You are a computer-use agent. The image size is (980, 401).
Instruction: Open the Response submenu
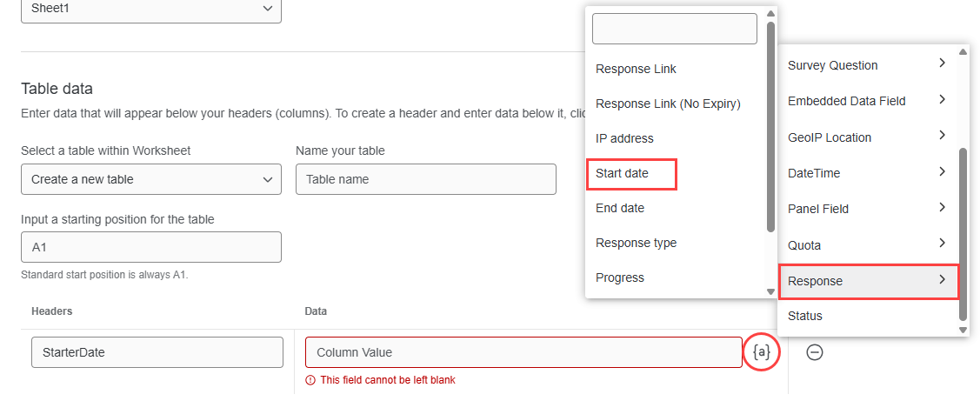(868, 281)
